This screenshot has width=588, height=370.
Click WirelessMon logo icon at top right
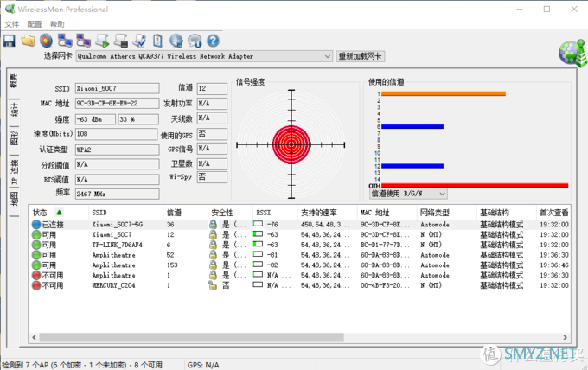pyautogui.click(x=572, y=53)
